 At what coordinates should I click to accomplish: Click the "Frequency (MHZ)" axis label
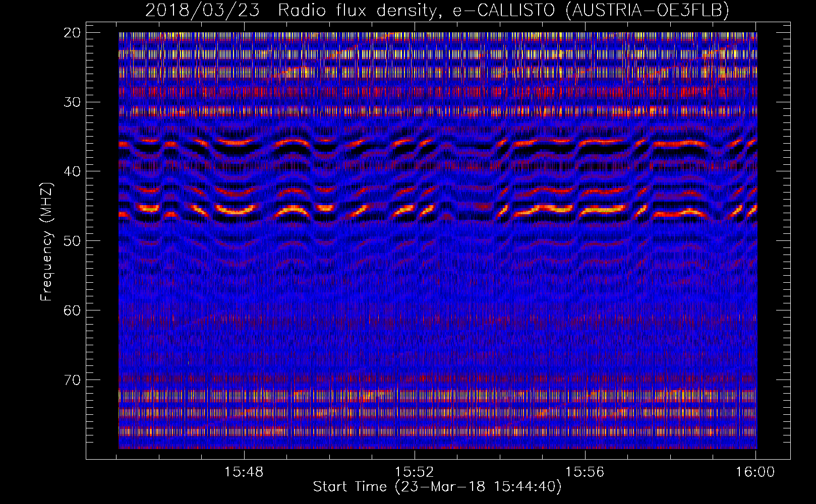(46, 242)
